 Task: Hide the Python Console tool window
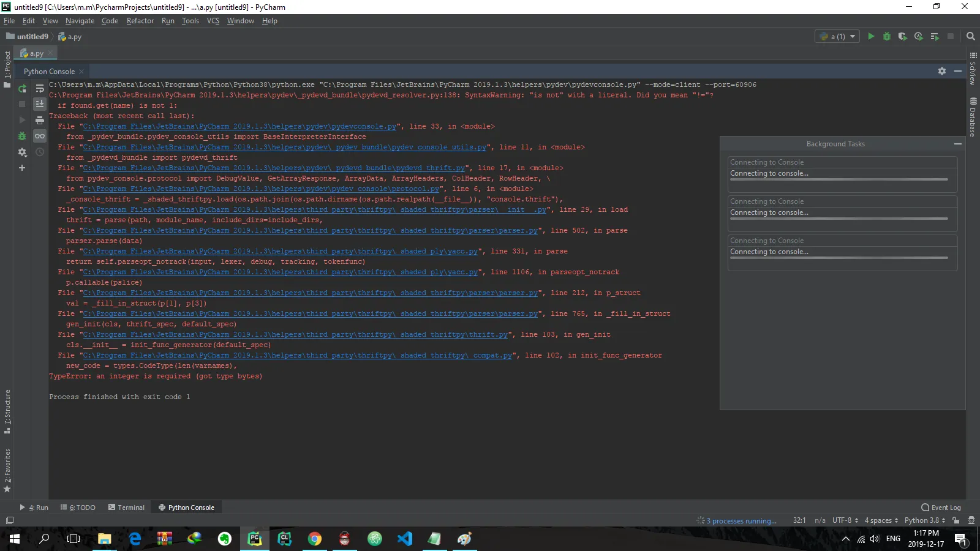coord(958,71)
